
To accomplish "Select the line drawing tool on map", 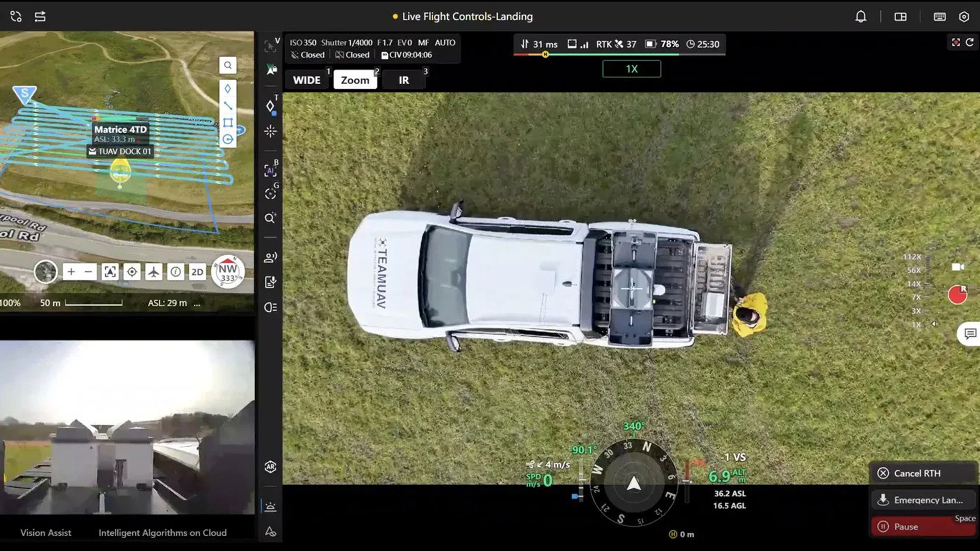I will [228, 106].
